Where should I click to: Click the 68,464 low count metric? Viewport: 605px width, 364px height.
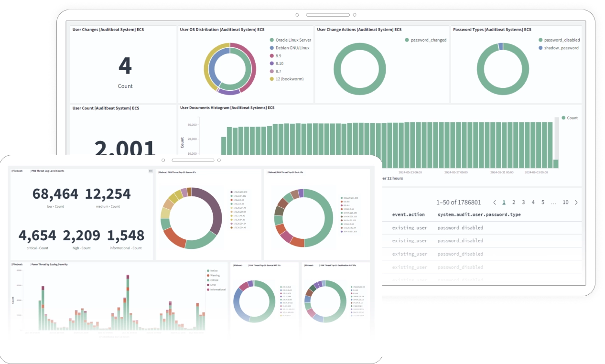coord(55,194)
